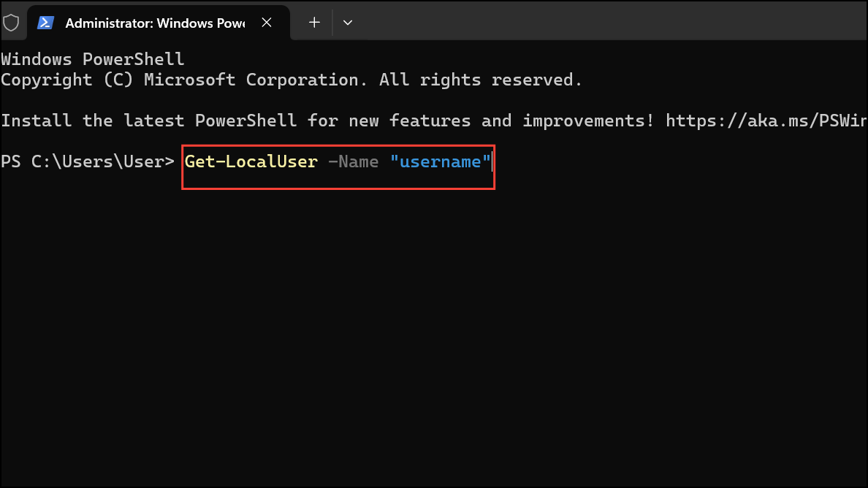Click the PowerShell icon in the tab
This screenshot has width=868, height=488.
pos(46,23)
